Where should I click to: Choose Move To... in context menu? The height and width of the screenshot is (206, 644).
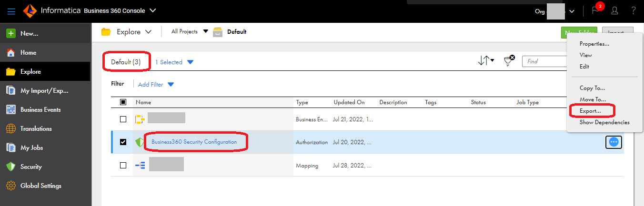[593, 99]
